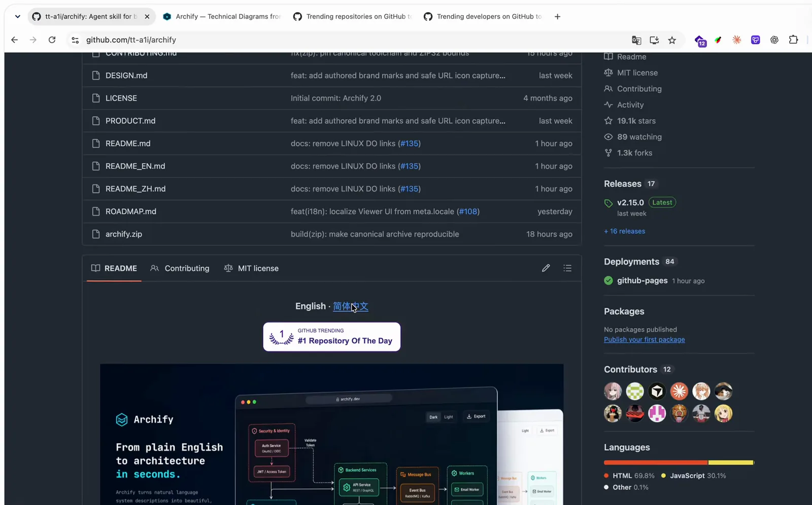The width and height of the screenshot is (812, 505).
Task: Click the orange starburst extension icon
Action: point(736,40)
